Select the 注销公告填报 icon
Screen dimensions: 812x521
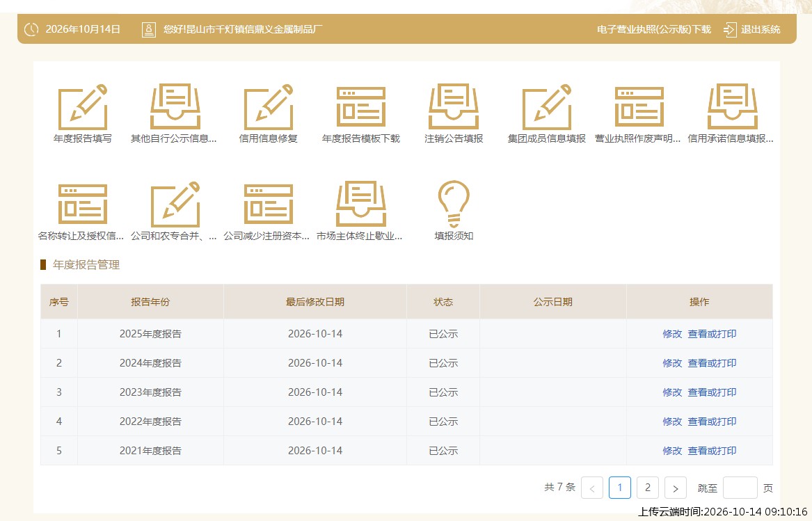(454, 106)
